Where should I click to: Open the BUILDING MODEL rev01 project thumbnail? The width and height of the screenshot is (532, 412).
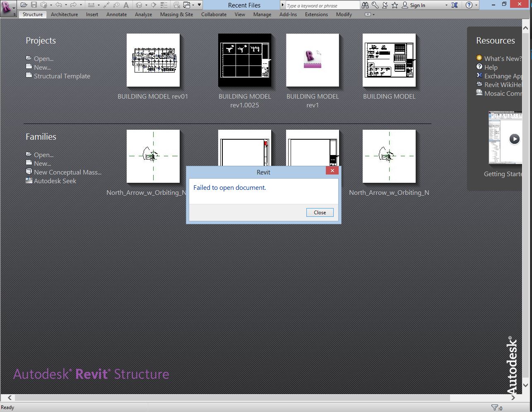[x=153, y=61]
